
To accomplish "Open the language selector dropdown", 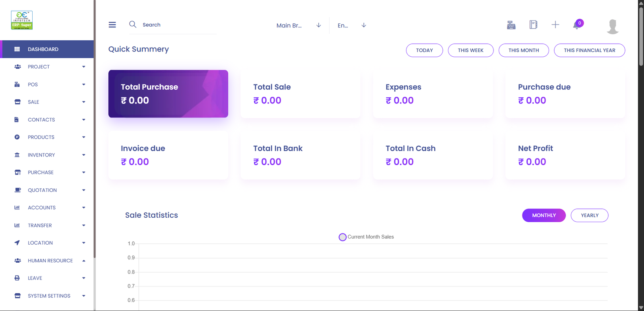I will click(351, 25).
